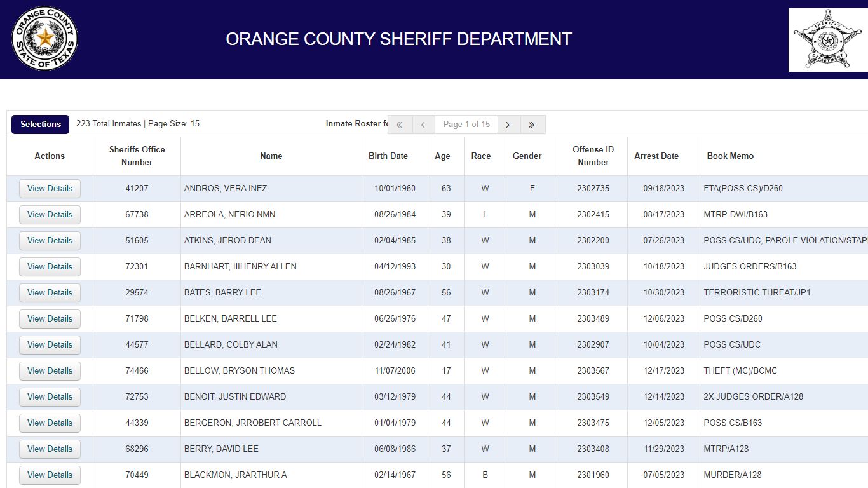This screenshot has height=488, width=868.
Task: Click office number 72301
Action: pyautogui.click(x=137, y=267)
